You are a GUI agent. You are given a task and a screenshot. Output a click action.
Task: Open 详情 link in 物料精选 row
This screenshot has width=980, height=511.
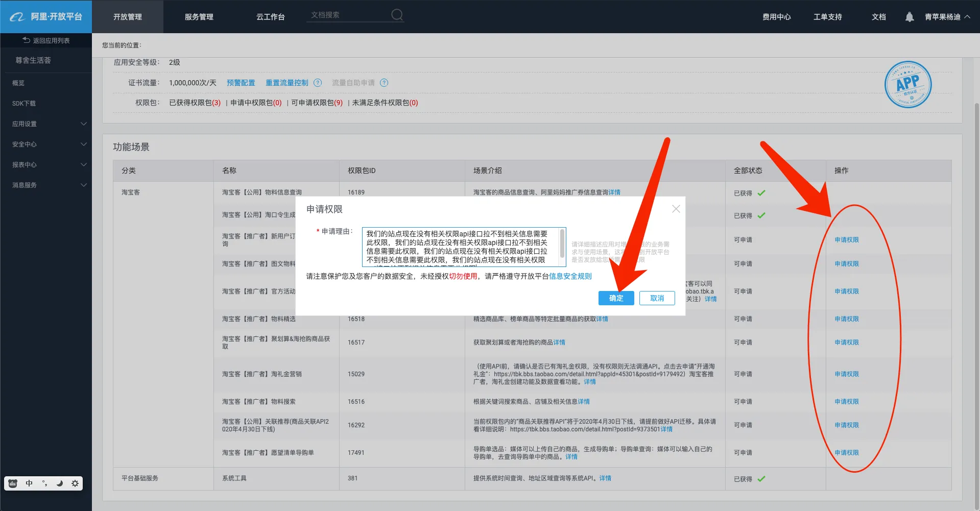[602, 319]
